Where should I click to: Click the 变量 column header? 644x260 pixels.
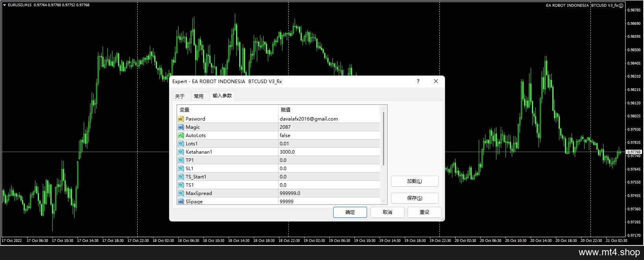228,110
